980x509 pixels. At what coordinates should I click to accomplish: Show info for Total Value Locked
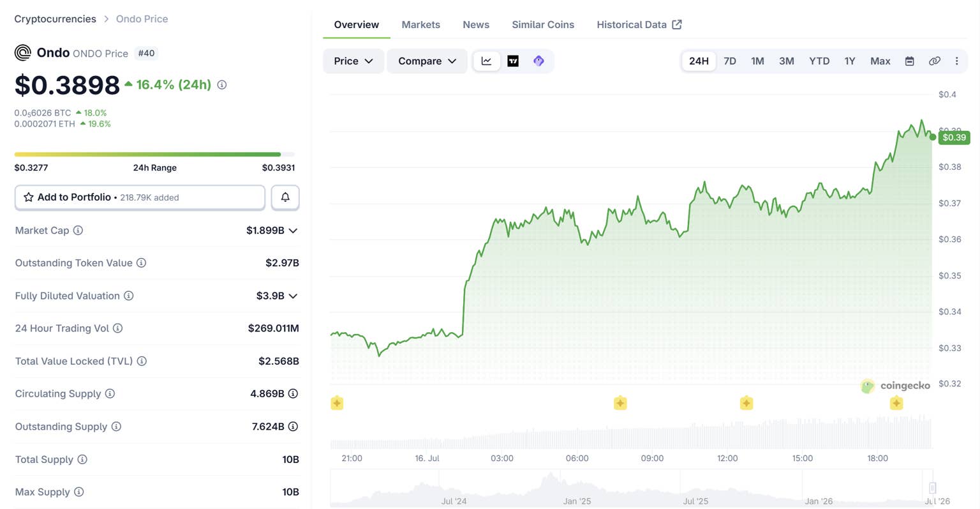pos(142,361)
